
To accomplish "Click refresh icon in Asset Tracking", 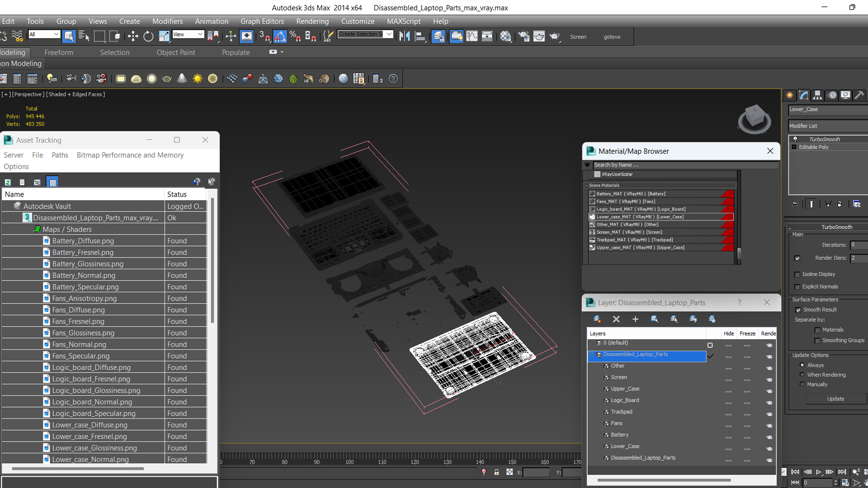I will [8, 182].
